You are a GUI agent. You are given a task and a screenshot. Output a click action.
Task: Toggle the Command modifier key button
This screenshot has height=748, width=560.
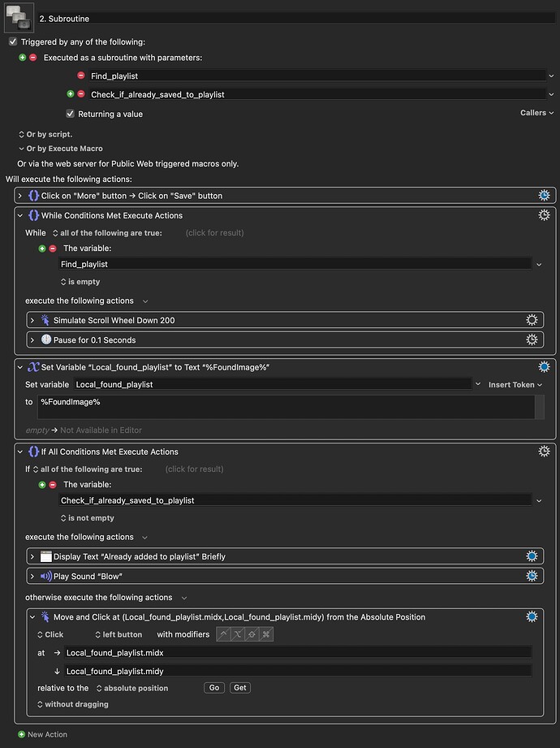pyautogui.click(x=266, y=634)
